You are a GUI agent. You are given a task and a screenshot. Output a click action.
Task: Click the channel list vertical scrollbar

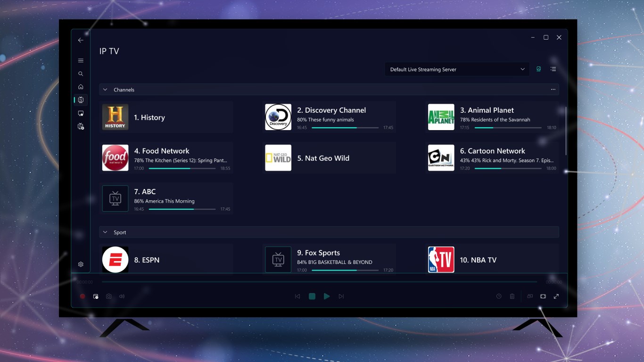[565, 131]
